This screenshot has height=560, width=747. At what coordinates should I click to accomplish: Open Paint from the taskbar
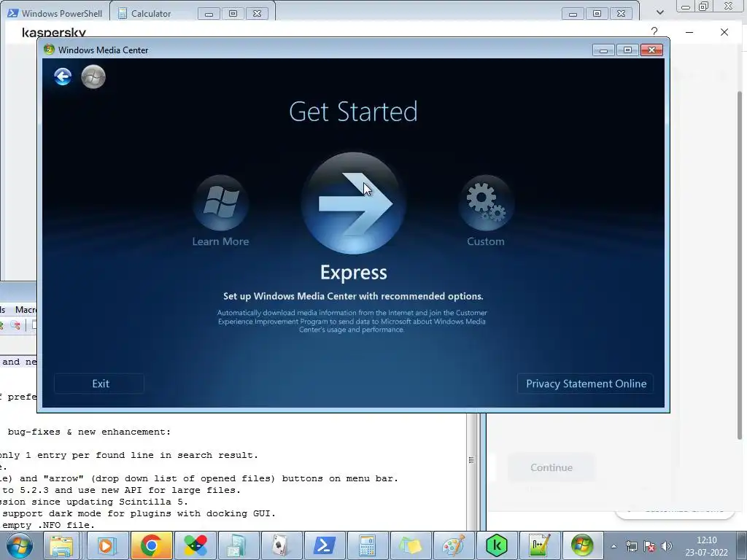coord(453,545)
